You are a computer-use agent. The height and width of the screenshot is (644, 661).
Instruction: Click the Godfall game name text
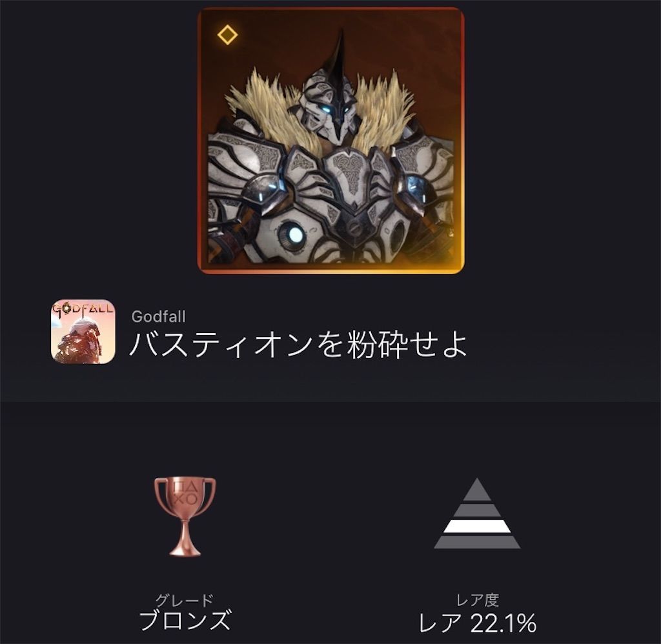point(158,317)
